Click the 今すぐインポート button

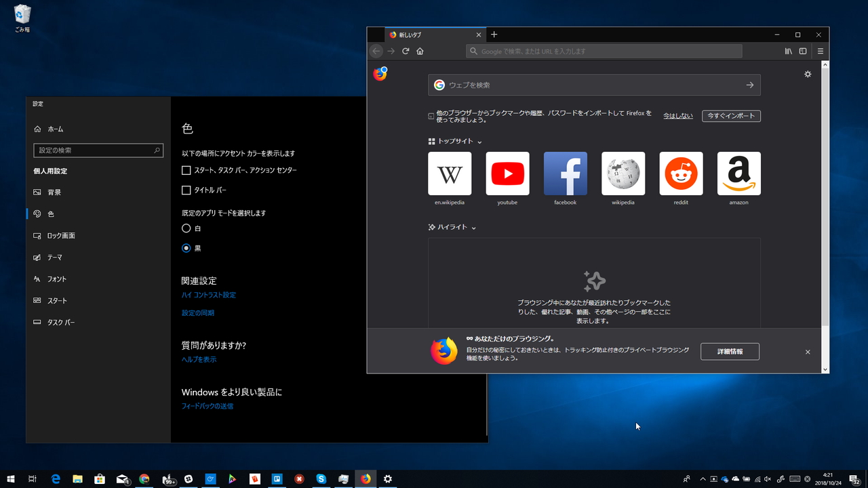coord(731,116)
